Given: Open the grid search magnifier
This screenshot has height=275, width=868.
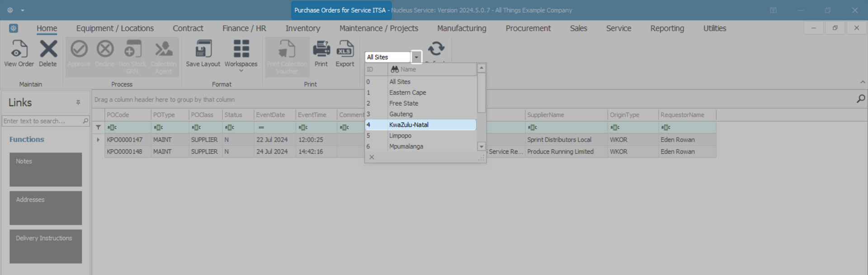Looking at the screenshot, I should pyautogui.click(x=861, y=99).
